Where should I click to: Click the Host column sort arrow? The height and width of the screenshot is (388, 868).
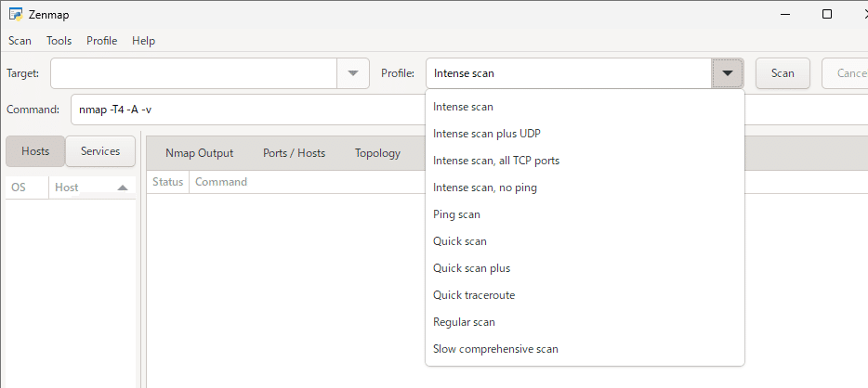click(123, 188)
